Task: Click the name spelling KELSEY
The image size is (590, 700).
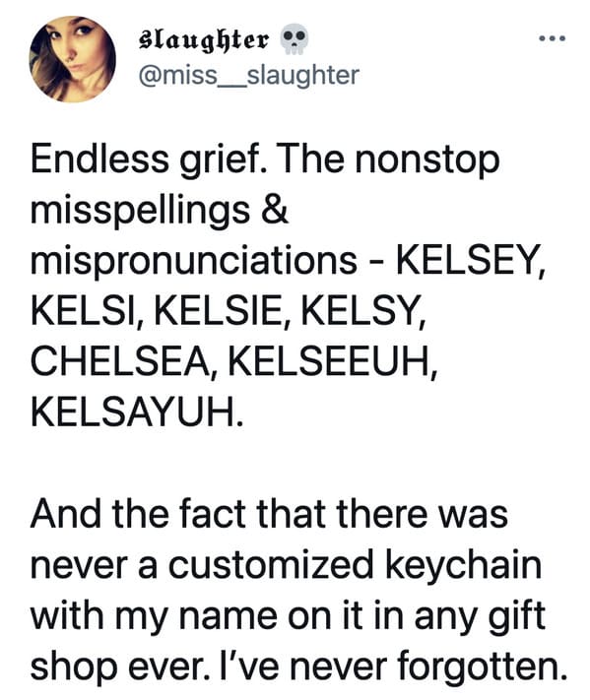Action: pos(471,261)
